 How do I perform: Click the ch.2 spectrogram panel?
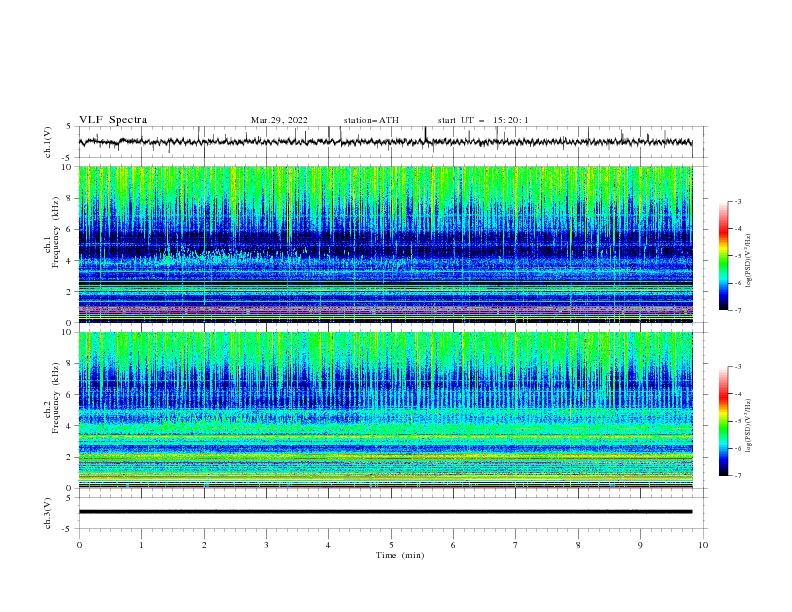pos(385,410)
